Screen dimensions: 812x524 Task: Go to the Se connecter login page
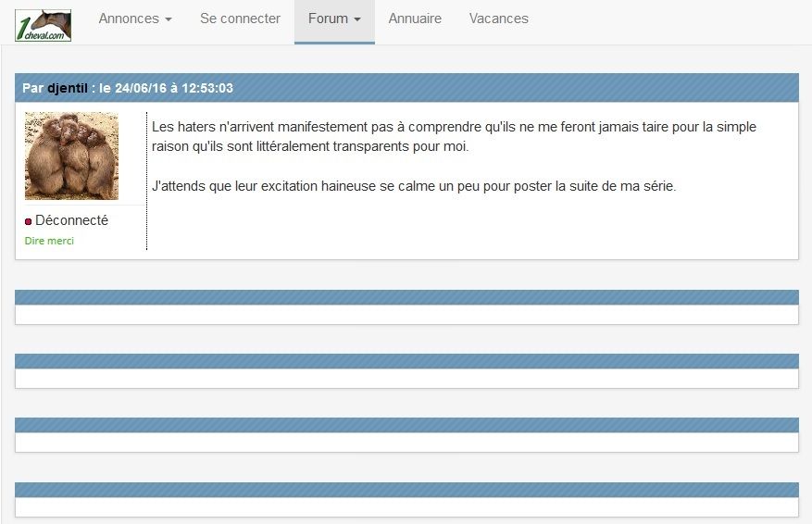pos(240,19)
